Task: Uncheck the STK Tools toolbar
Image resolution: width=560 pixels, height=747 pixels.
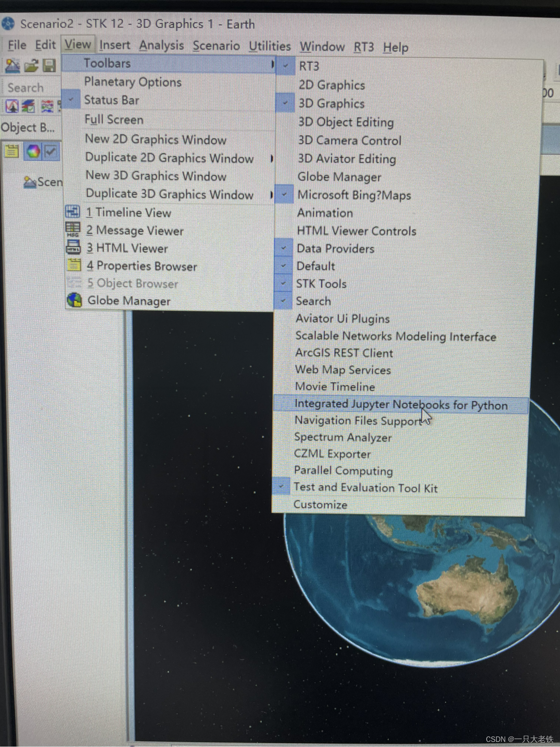Action: 283,283
